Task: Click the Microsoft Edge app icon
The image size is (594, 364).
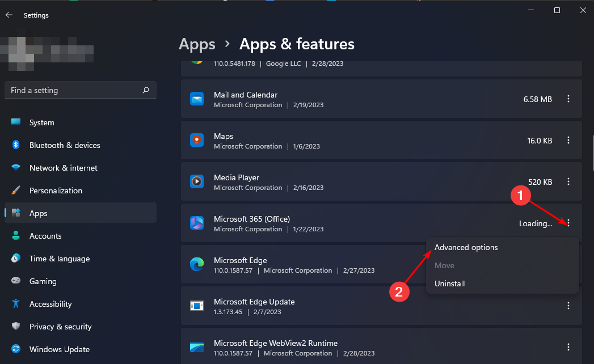Action: point(197,264)
